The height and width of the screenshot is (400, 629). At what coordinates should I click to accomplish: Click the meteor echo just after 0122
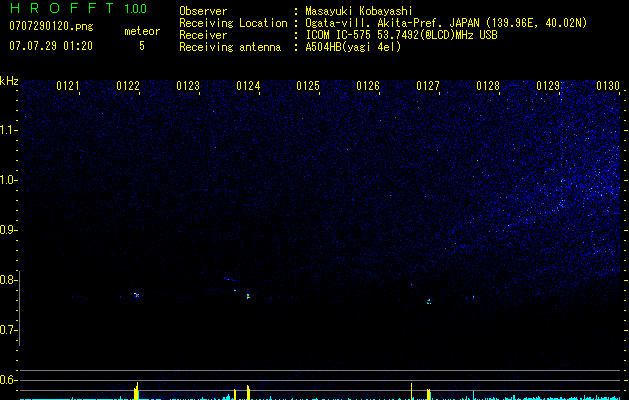coord(137,295)
